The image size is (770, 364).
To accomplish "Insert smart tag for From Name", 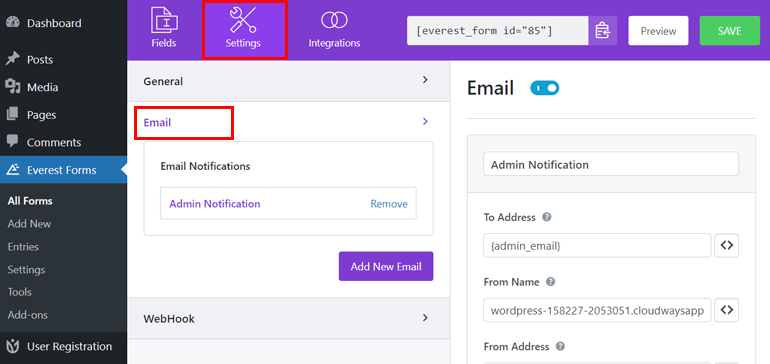I will (x=727, y=310).
